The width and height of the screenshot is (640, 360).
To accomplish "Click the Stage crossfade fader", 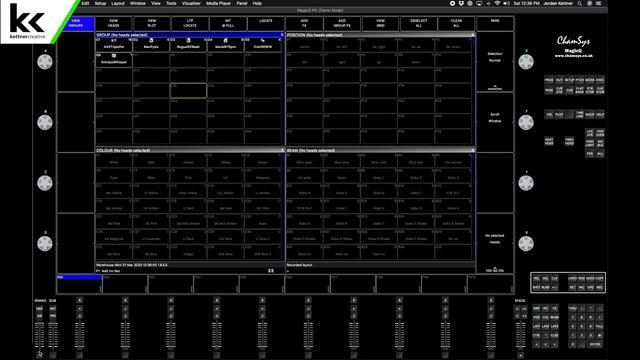I will [520, 336].
